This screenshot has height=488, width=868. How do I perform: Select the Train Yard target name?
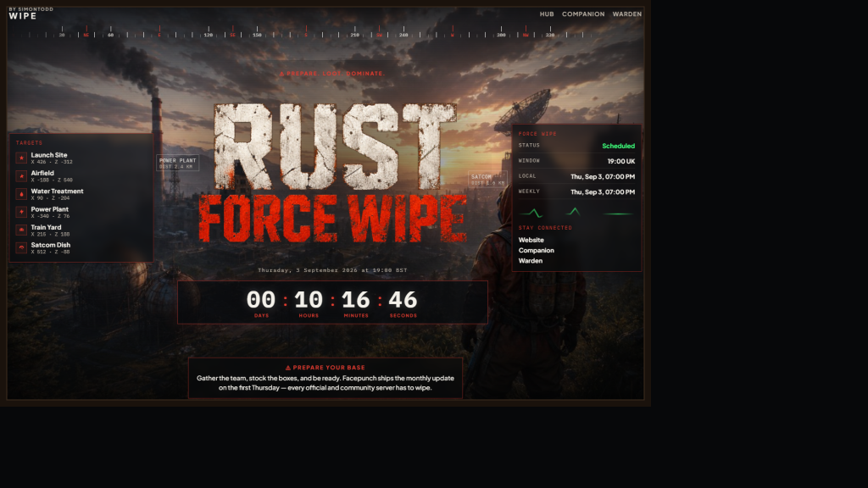[x=46, y=227]
